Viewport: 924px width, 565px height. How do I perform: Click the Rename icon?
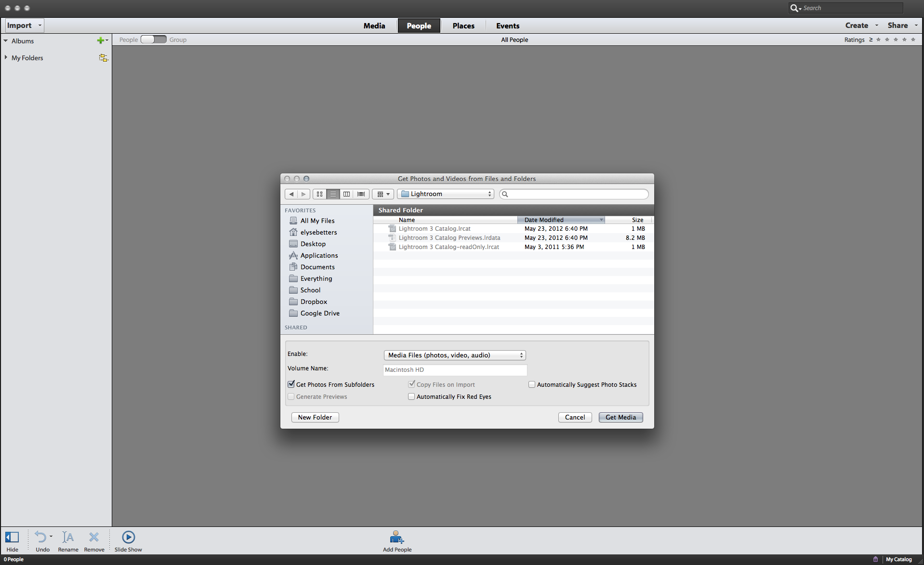point(68,537)
